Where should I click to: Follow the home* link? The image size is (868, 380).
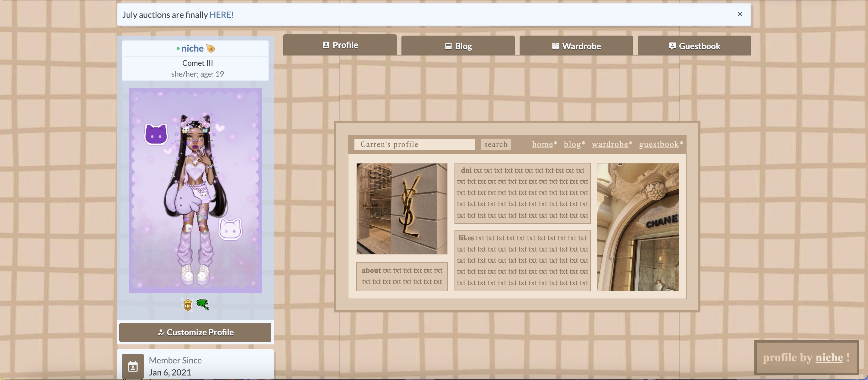point(545,144)
